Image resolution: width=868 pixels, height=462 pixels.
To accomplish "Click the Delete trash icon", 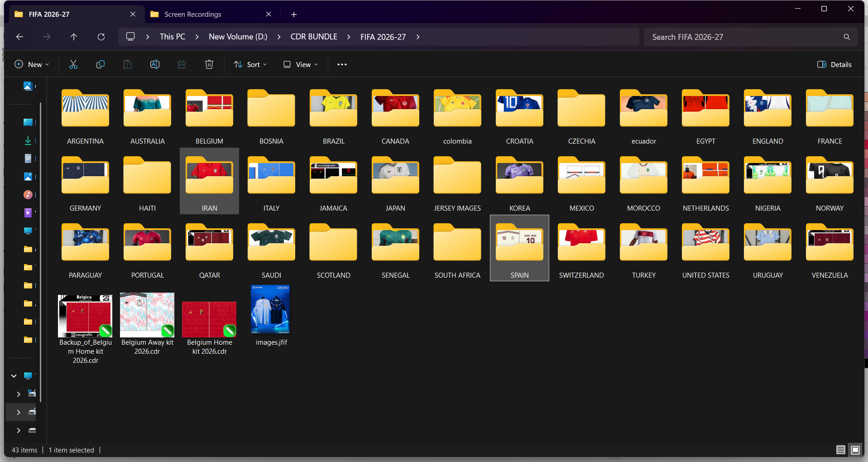I will [209, 64].
